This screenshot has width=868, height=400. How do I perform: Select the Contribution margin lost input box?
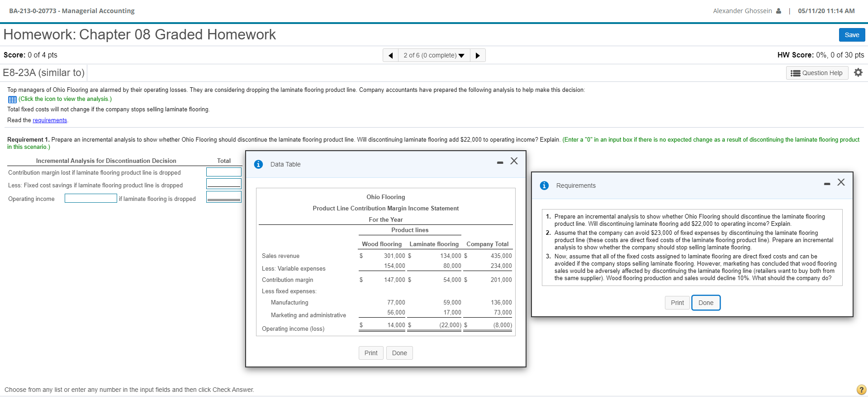click(x=224, y=172)
